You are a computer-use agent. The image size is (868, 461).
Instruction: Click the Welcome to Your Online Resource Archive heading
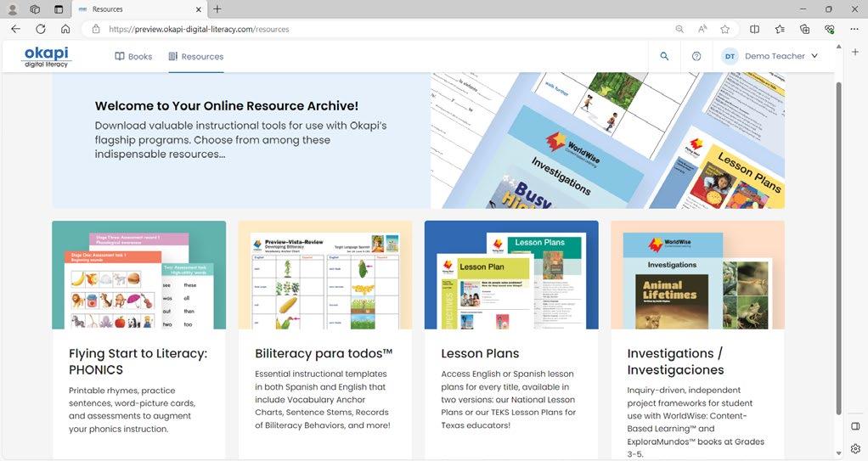pos(227,106)
